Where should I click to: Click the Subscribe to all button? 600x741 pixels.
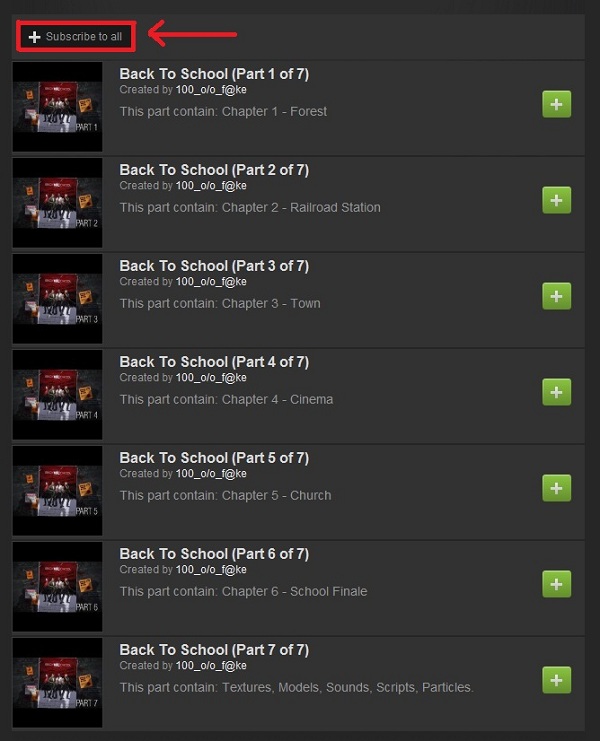pyautogui.click(x=76, y=36)
